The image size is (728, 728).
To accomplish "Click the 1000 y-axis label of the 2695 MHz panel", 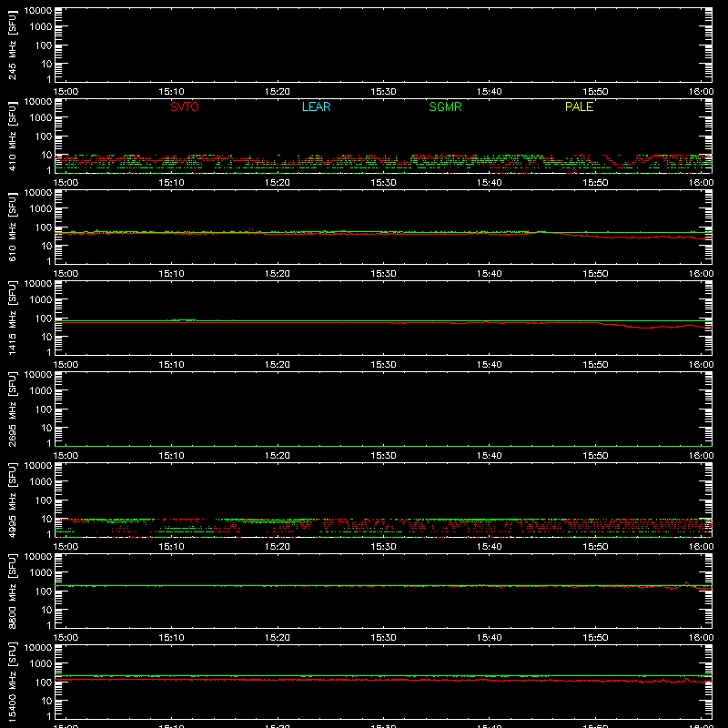I will coord(41,390).
